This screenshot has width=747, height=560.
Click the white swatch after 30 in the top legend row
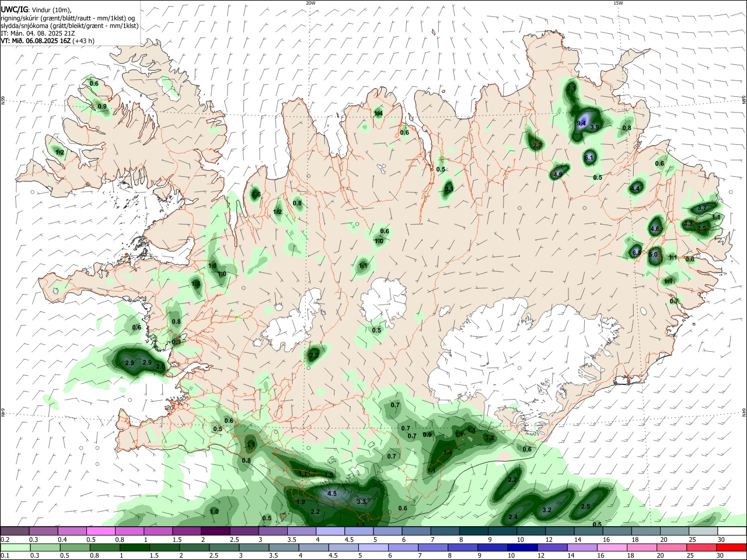[731, 531]
